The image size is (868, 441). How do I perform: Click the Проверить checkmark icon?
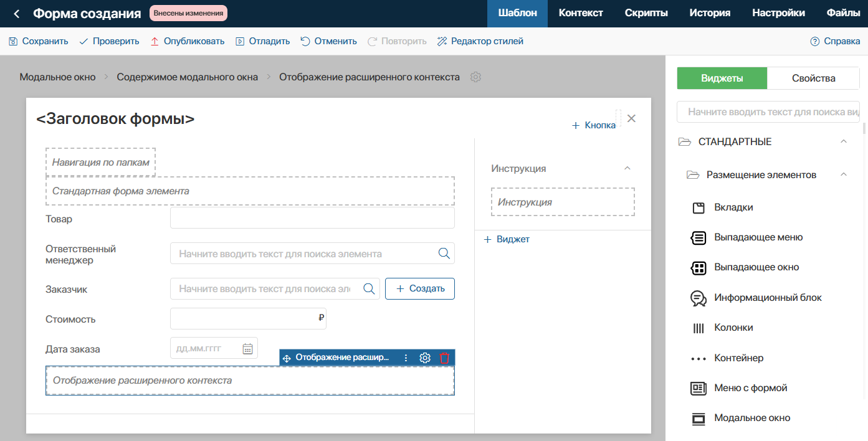(83, 41)
